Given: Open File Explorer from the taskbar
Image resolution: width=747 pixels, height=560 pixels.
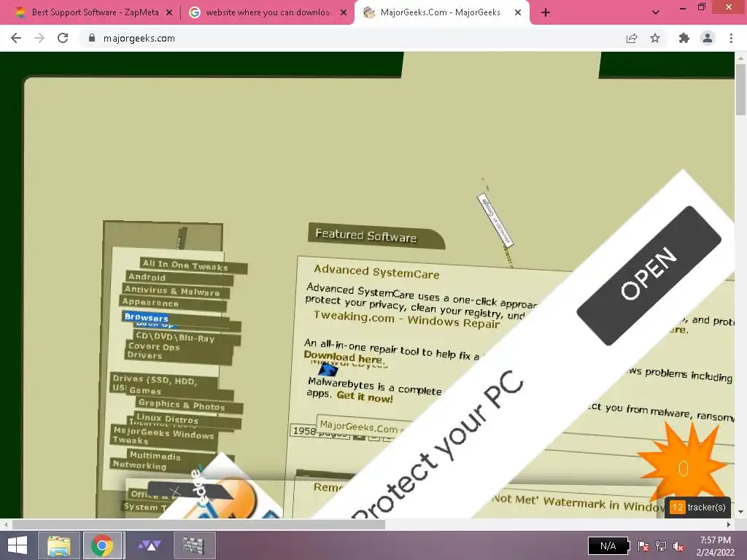Looking at the screenshot, I should (58, 545).
